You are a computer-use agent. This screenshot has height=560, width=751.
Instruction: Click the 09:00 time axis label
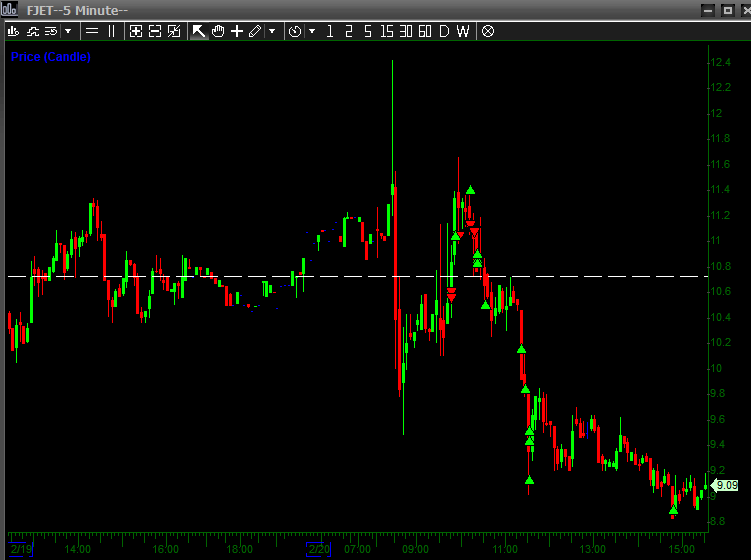click(415, 549)
